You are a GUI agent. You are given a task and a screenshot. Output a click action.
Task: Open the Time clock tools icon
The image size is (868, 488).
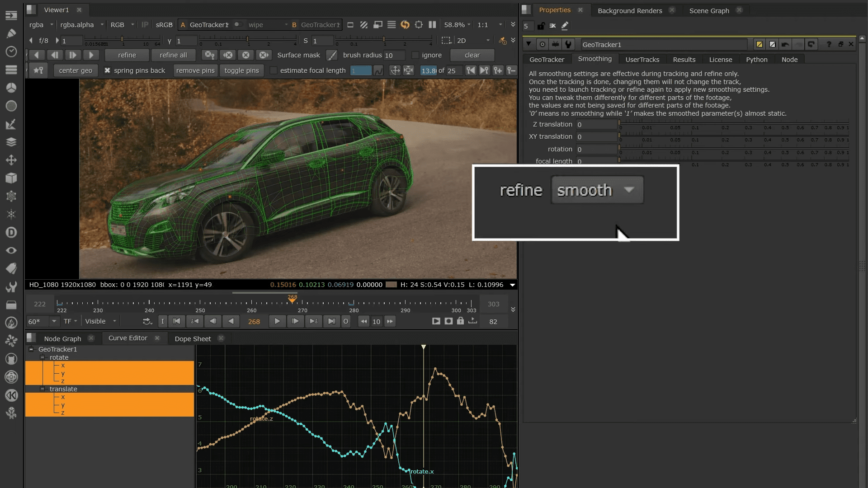pos(11,52)
